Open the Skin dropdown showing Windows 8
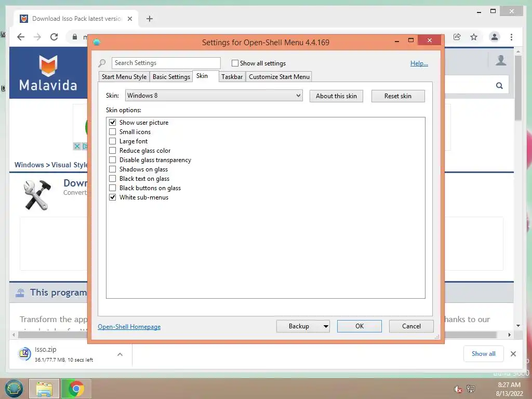Viewport: 532px width, 399px height. [214, 96]
